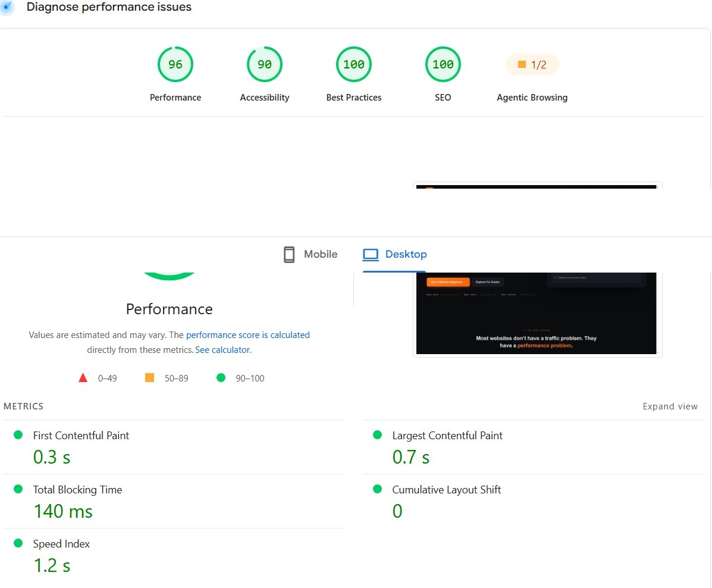Jump to Agentic Browsing category label
This screenshot has height=588, width=712.
point(532,97)
